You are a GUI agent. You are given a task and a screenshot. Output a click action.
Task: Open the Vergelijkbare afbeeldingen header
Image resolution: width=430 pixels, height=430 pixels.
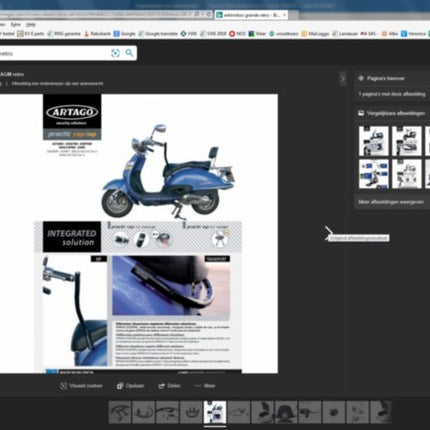coord(392,113)
